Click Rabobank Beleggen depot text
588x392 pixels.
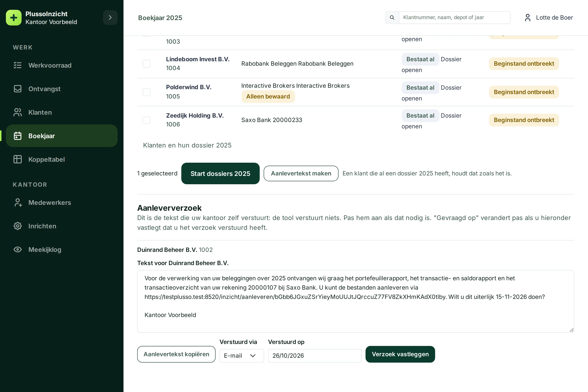click(x=297, y=64)
